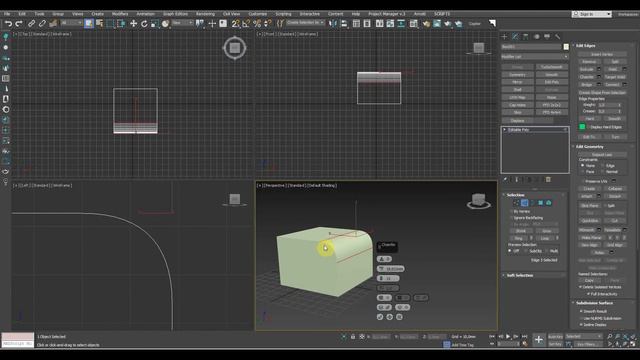The width and height of the screenshot is (640, 360).
Task: Click the large plus Set Key button
Action: 539,340
